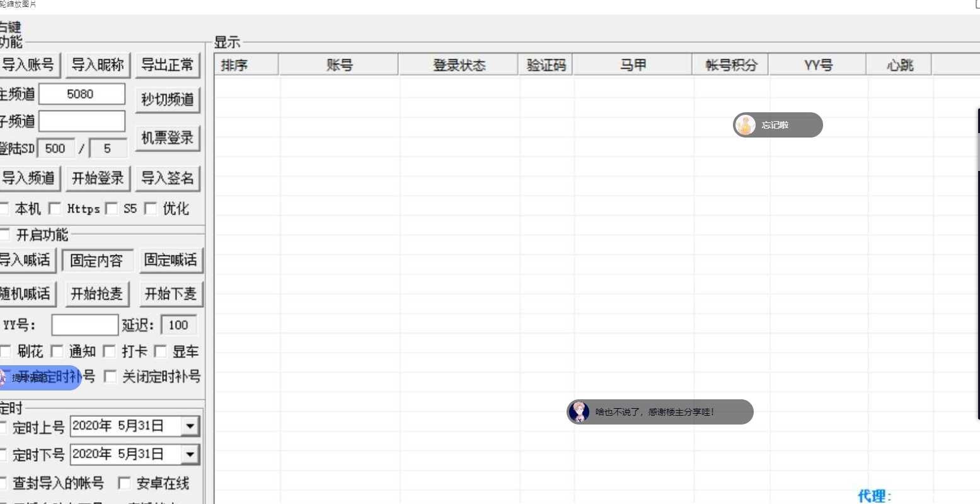This screenshot has width=980, height=504.
Task: Click the 开始抢麦 button
Action: tap(97, 294)
